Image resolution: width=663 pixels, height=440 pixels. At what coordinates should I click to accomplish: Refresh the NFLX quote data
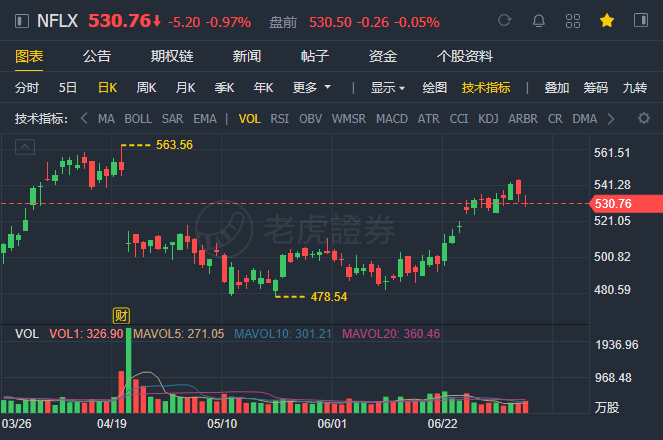click(504, 20)
